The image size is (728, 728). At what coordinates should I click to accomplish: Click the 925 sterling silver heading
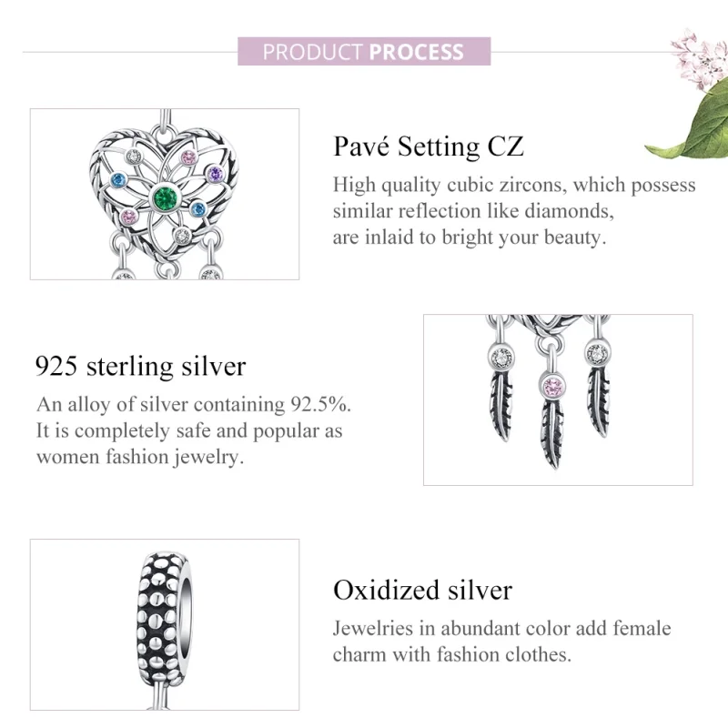tap(141, 366)
